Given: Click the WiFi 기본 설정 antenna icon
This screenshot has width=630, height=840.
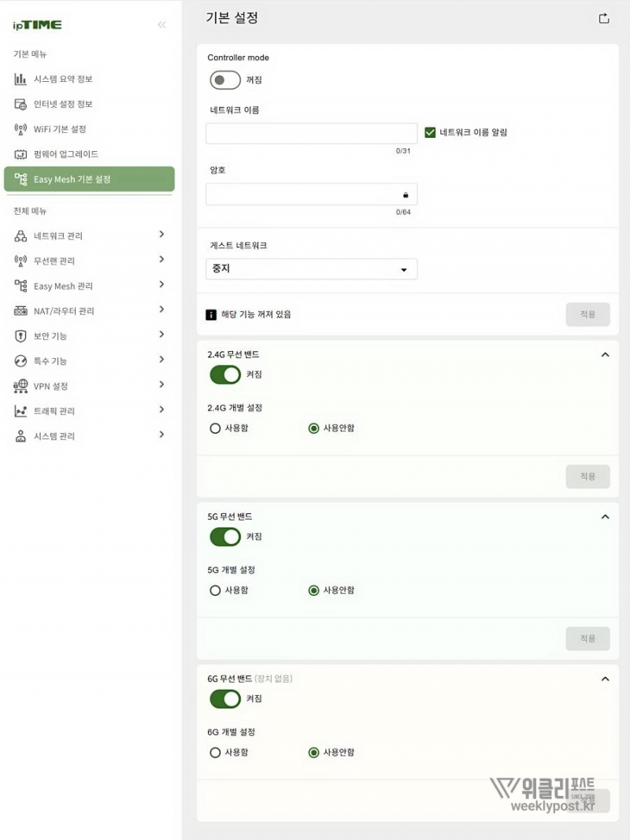Looking at the screenshot, I should click(20, 129).
